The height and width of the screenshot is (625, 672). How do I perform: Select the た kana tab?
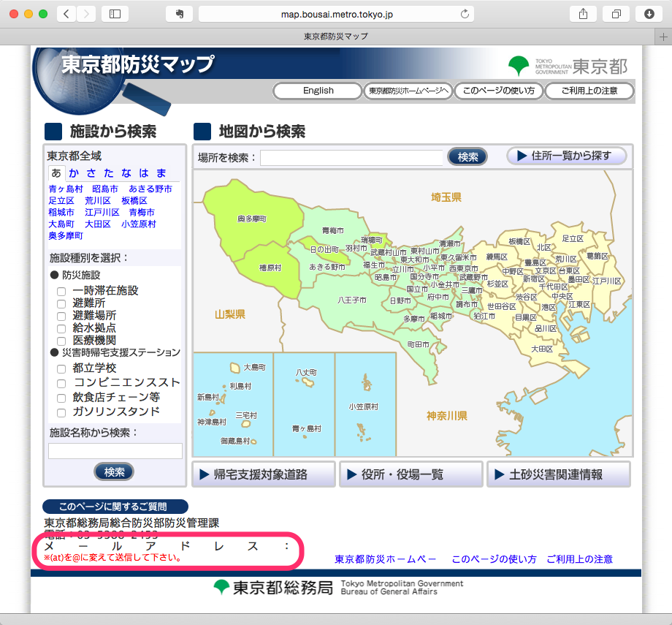pos(108,173)
